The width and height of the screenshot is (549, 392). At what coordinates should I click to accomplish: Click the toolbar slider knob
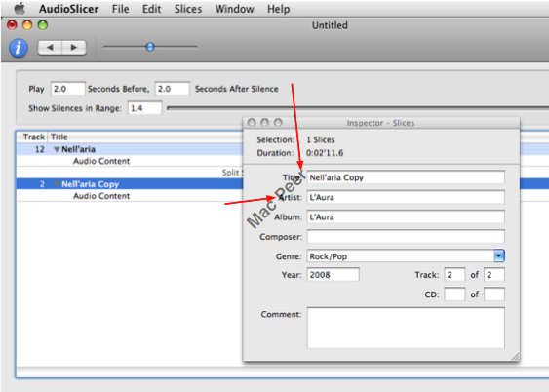tap(150, 47)
